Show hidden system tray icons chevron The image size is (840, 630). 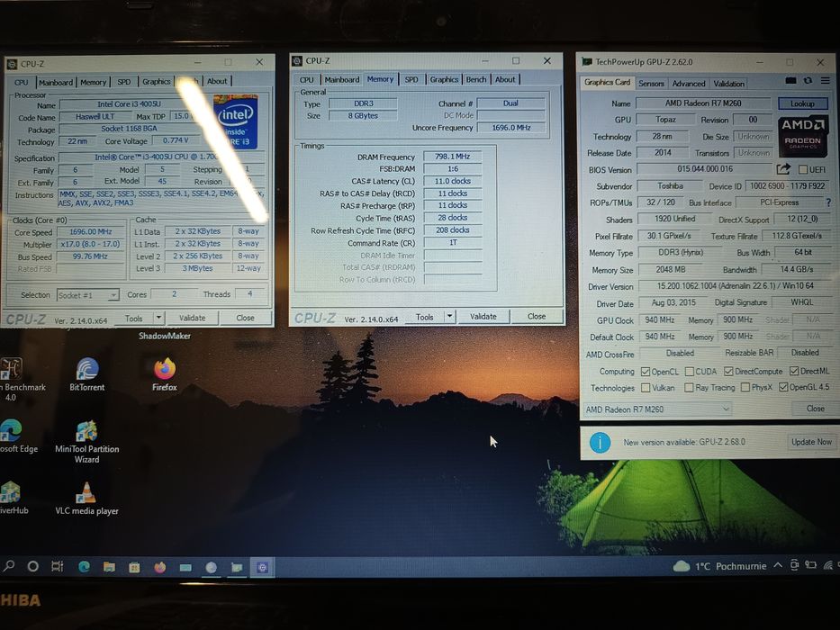tap(778, 565)
